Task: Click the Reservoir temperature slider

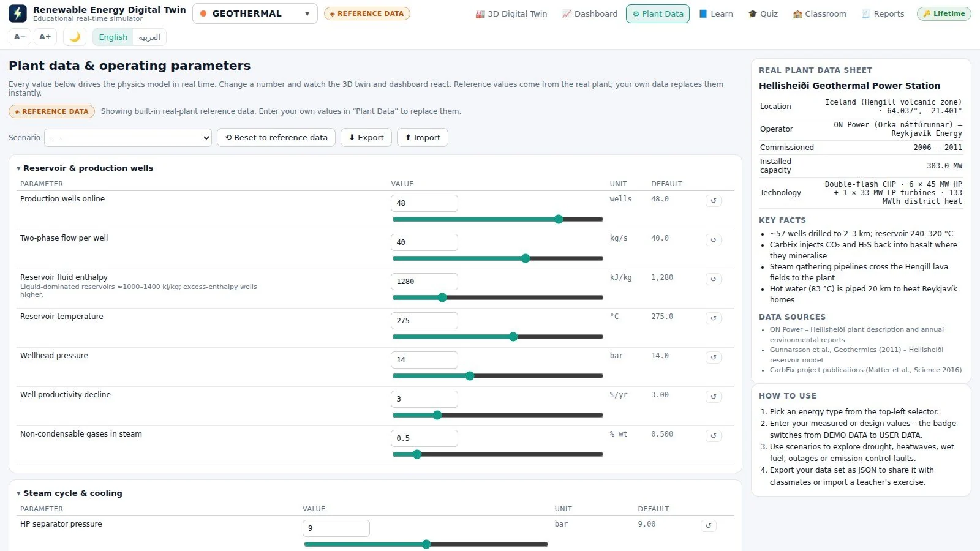Action: (x=497, y=337)
